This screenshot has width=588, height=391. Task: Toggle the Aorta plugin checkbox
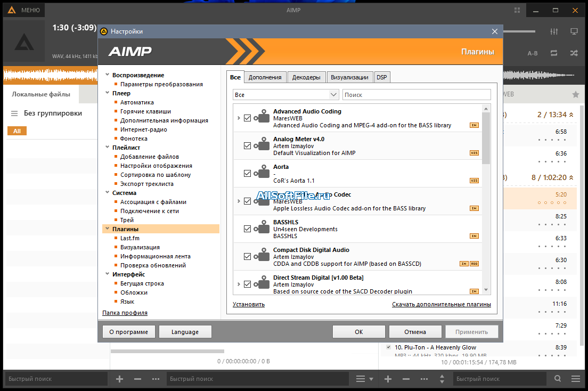247,173
